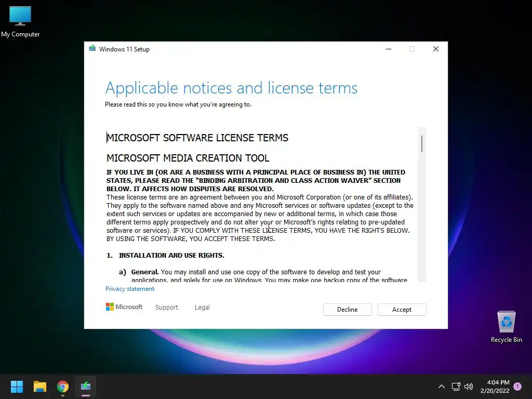Minimize the Windows 11 Setup window
The image size is (532, 399).
coord(389,49)
